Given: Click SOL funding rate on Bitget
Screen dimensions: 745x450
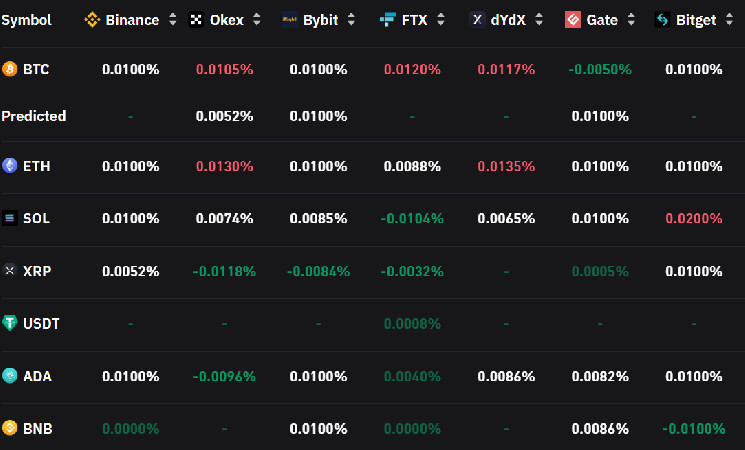Looking at the screenshot, I should coord(693,218).
